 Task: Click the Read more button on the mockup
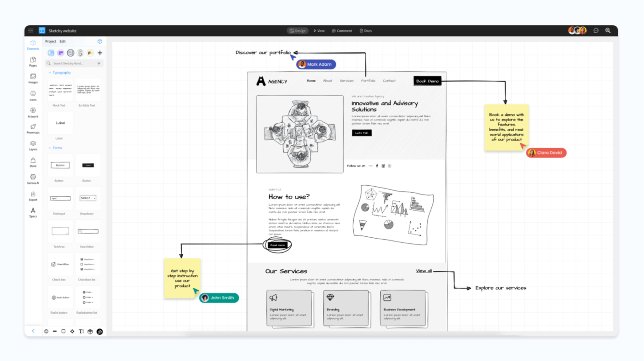pyautogui.click(x=278, y=245)
